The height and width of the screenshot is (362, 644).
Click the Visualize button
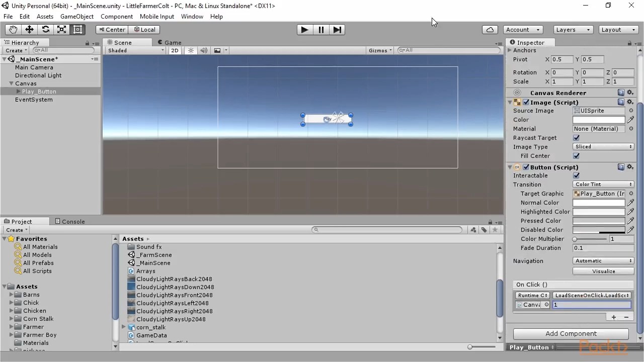(603, 271)
